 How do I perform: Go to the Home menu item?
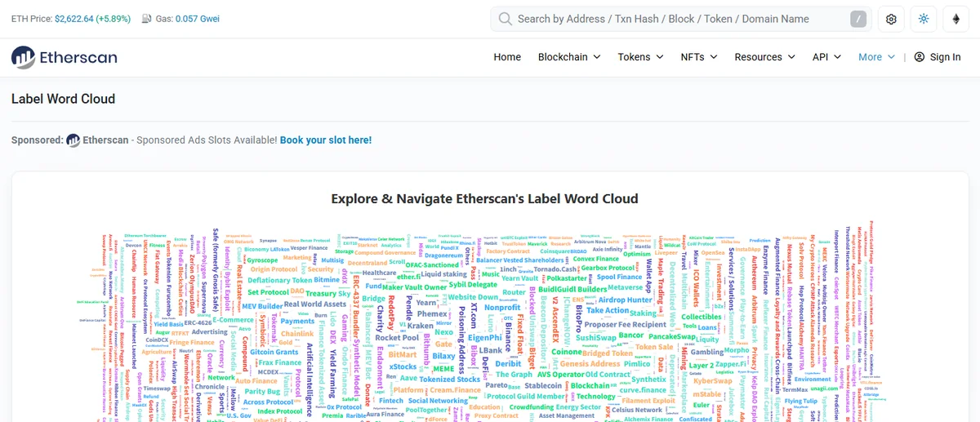(507, 57)
